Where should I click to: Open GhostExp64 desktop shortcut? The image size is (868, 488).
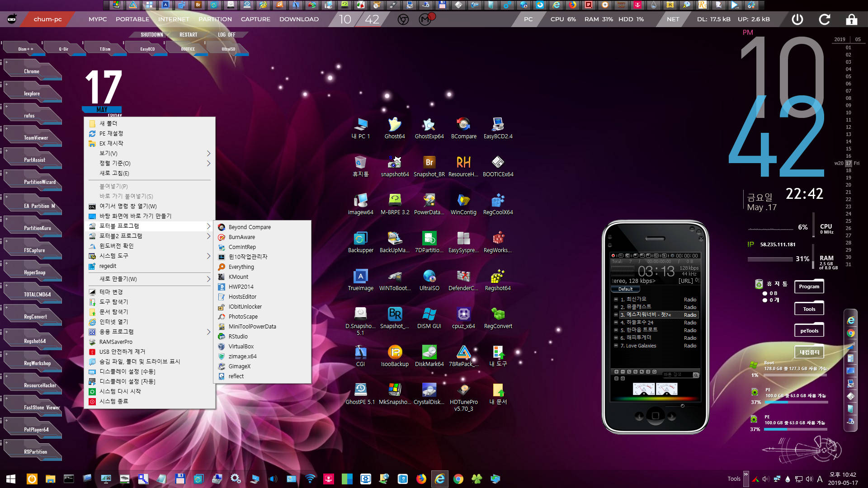[x=429, y=128]
